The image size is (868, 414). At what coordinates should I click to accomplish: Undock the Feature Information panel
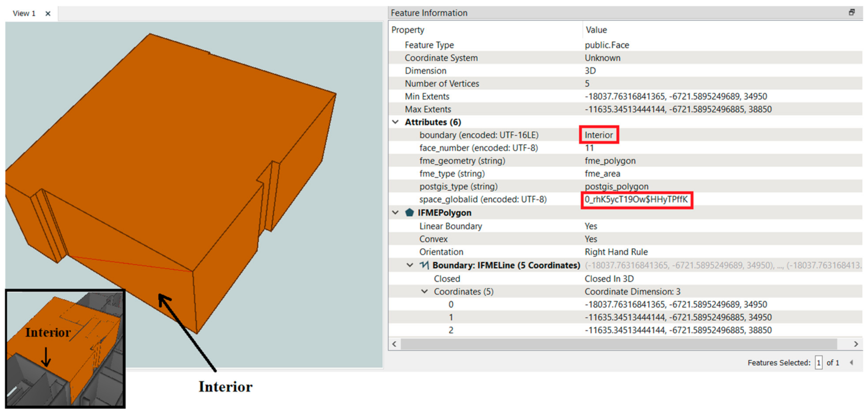click(x=851, y=13)
